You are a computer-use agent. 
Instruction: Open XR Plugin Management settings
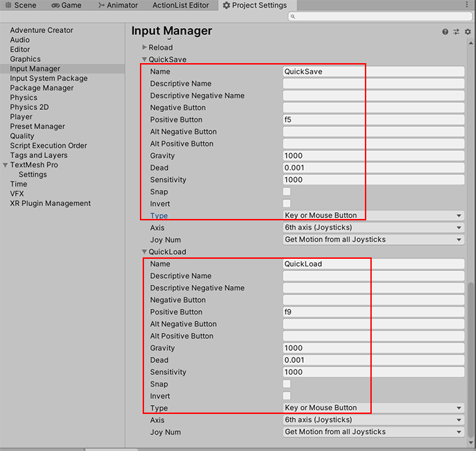click(x=50, y=203)
